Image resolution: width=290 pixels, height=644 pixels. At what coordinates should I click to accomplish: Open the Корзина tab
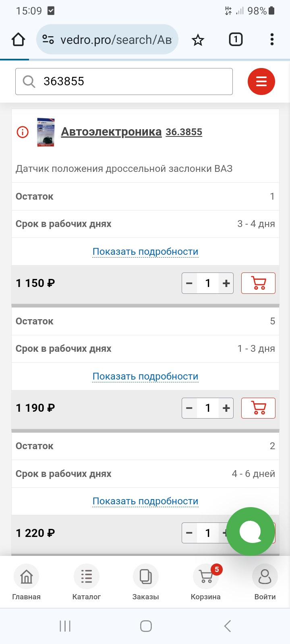tap(206, 582)
